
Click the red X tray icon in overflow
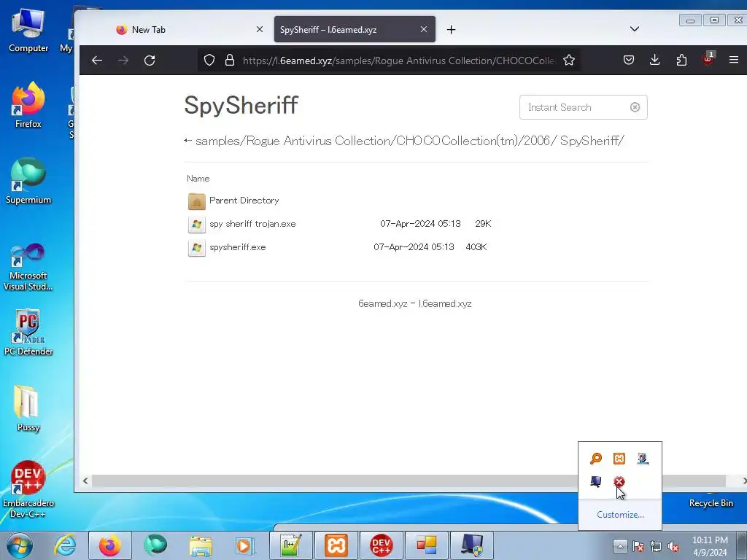pos(619,481)
